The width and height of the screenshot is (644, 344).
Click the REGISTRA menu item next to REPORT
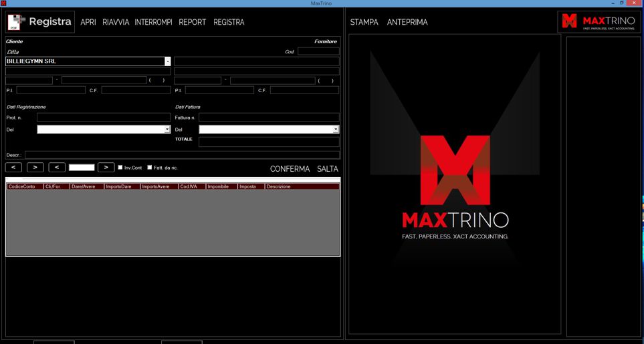click(x=229, y=22)
